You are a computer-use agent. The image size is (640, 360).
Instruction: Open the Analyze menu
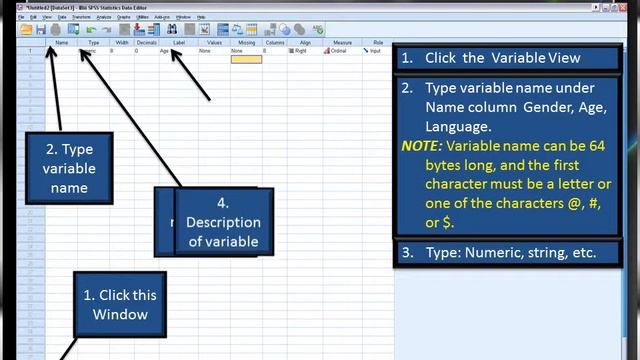pos(104,18)
